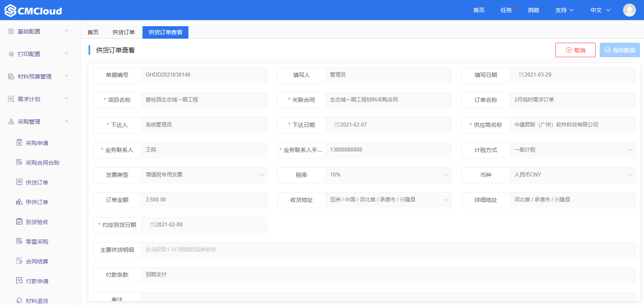This screenshot has height=305, width=644.
Task: Click the 关联合同 input field
Action: (x=388, y=100)
